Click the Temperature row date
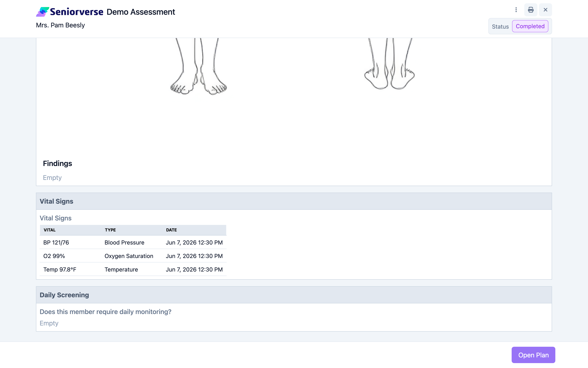This screenshot has height=368, width=588. click(x=194, y=269)
